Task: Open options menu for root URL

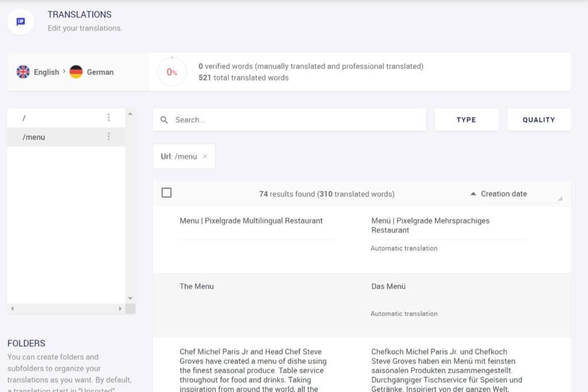Action: click(109, 117)
